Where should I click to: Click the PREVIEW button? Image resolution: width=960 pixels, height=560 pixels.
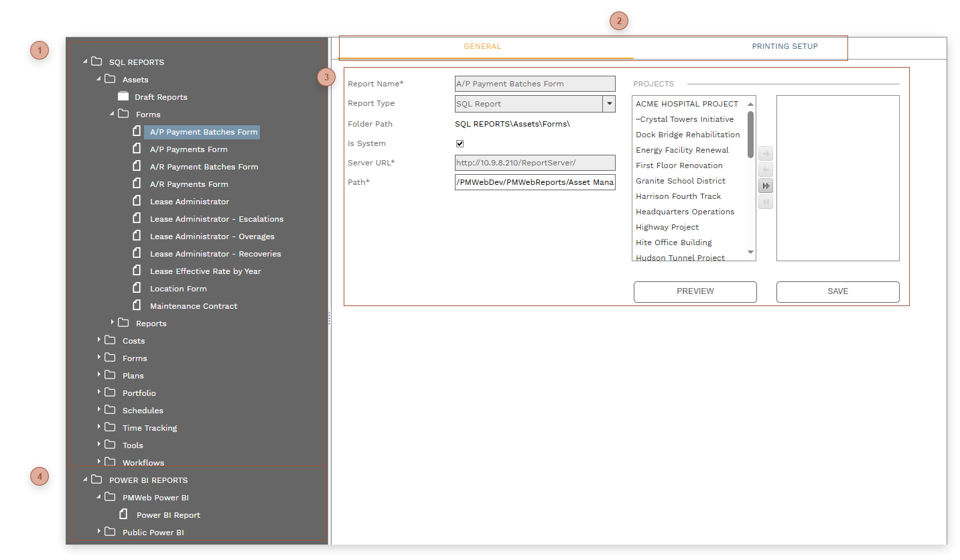(695, 291)
